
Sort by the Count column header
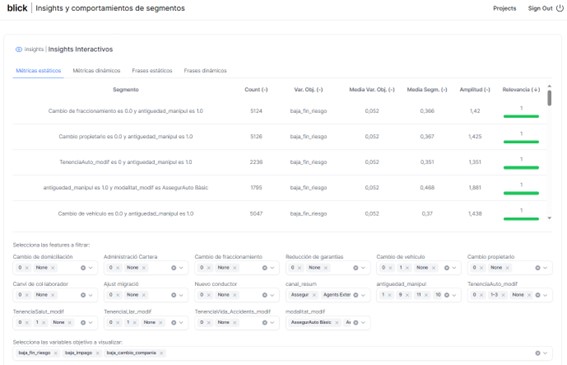pyautogui.click(x=256, y=89)
